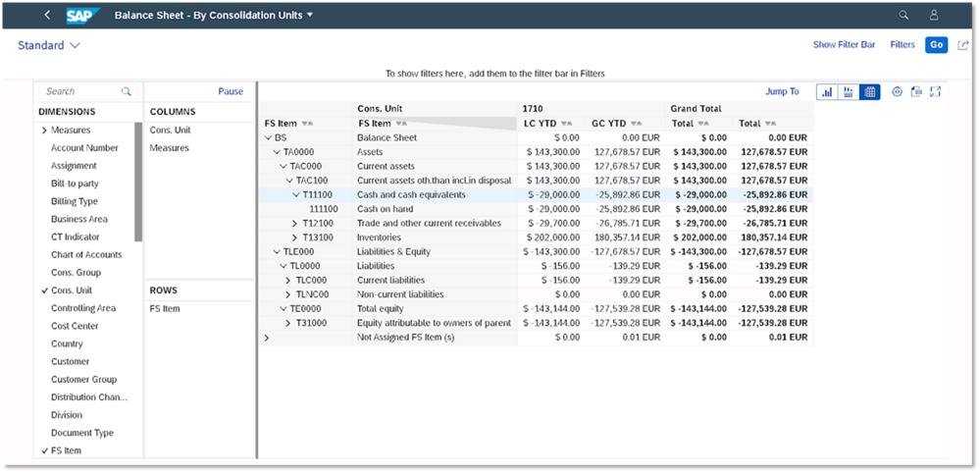The height and width of the screenshot is (473, 980).
Task: Expand the T13100 Inventories node
Action: [295, 238]
